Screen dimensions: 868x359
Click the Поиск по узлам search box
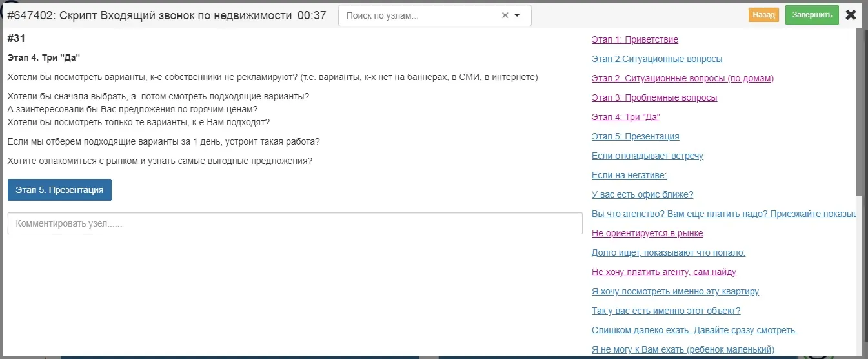pyautogui.click(x=419, y=15)
